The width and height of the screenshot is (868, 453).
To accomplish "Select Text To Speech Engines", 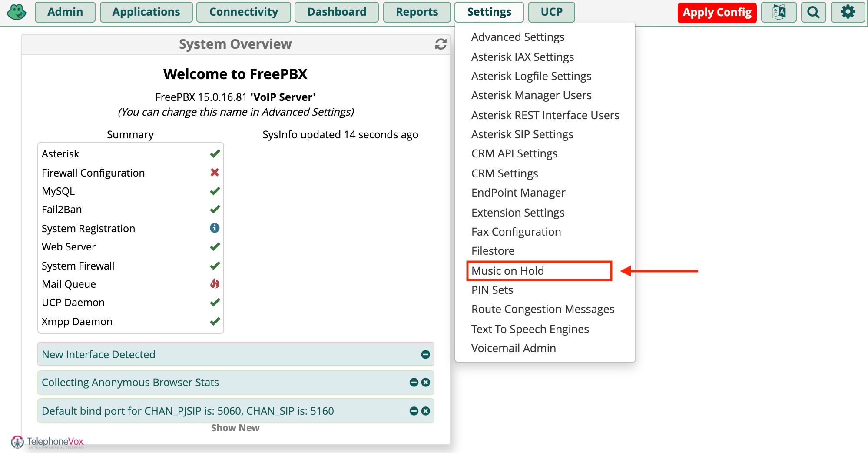I will 530,329.
